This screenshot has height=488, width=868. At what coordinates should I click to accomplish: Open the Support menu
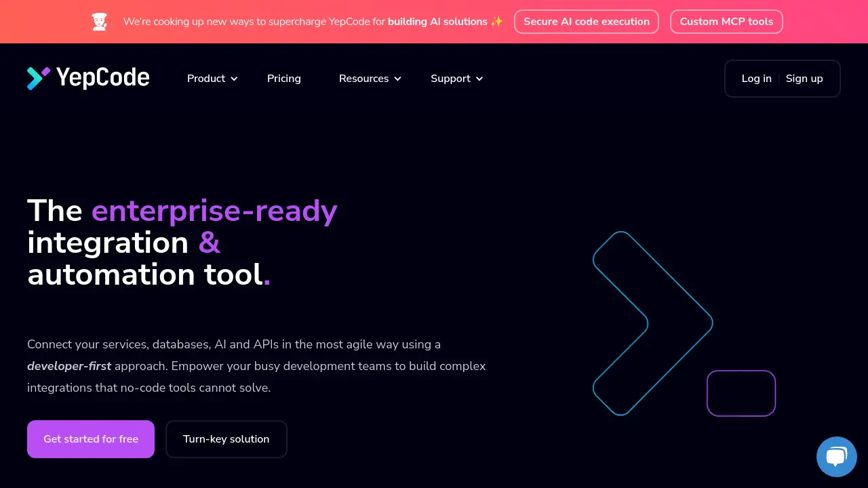(x=450, y=79)
